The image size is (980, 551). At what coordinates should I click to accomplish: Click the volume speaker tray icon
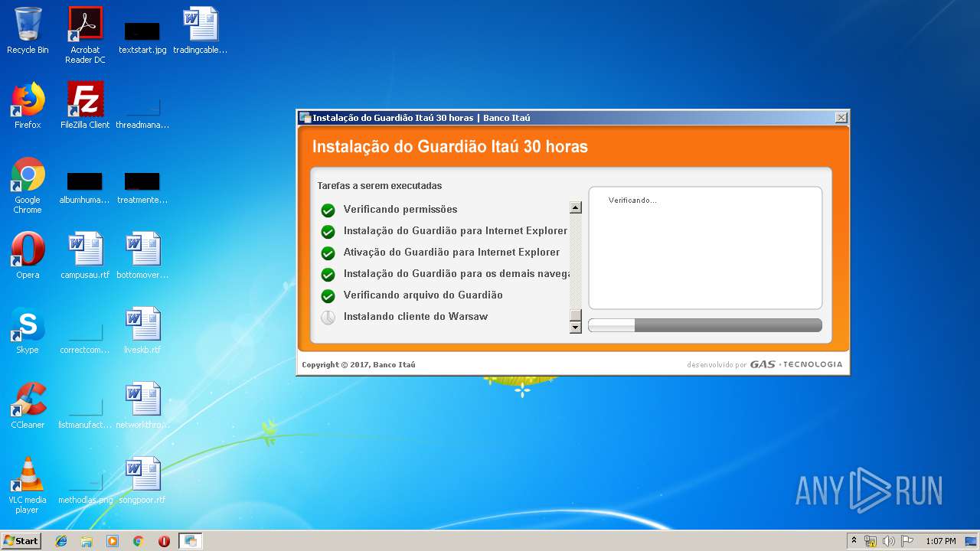click(x=889, y=541)
